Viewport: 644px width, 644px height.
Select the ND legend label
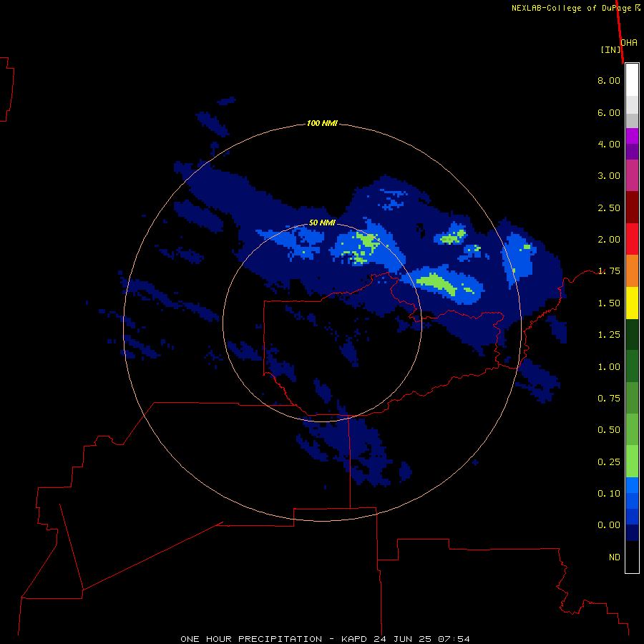click(x=615, y=557)
